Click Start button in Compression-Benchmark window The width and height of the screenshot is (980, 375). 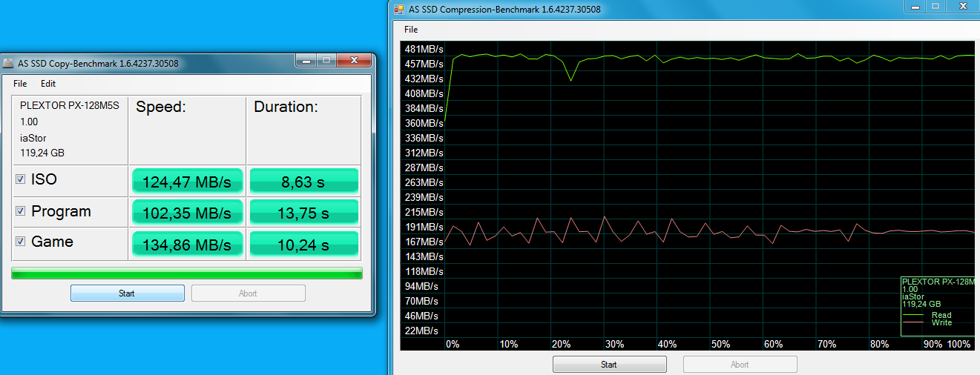pos(609,365)
